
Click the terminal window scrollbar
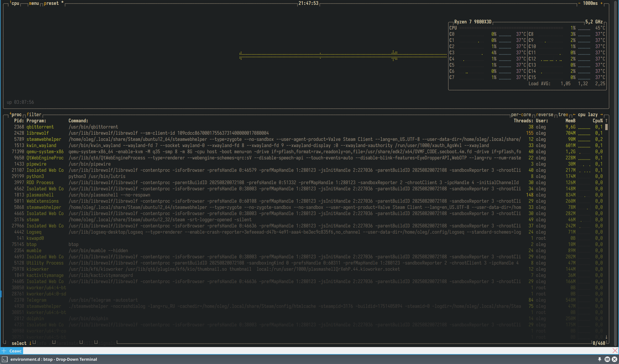click(x=616, y=173)
